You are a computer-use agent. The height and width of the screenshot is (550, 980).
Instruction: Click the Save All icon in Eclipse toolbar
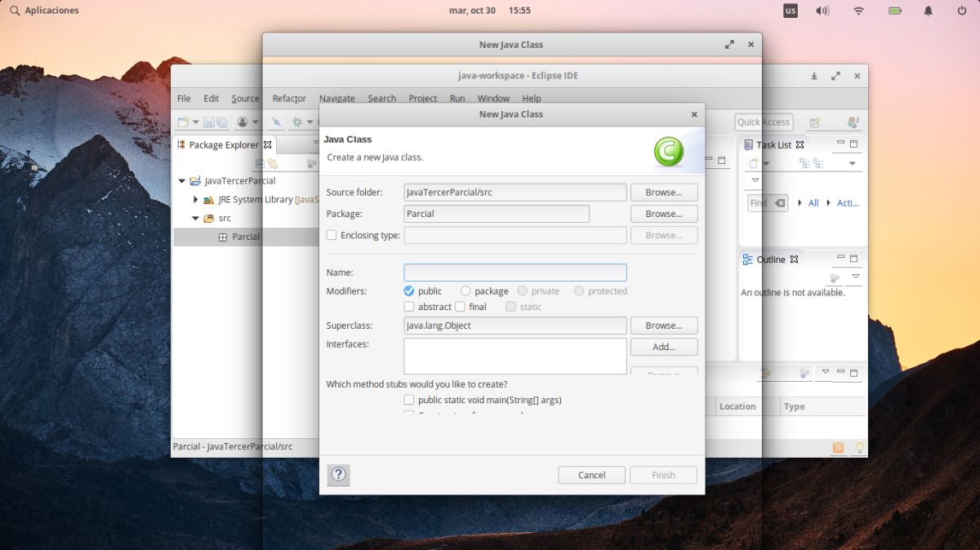(x=221, y=122)
